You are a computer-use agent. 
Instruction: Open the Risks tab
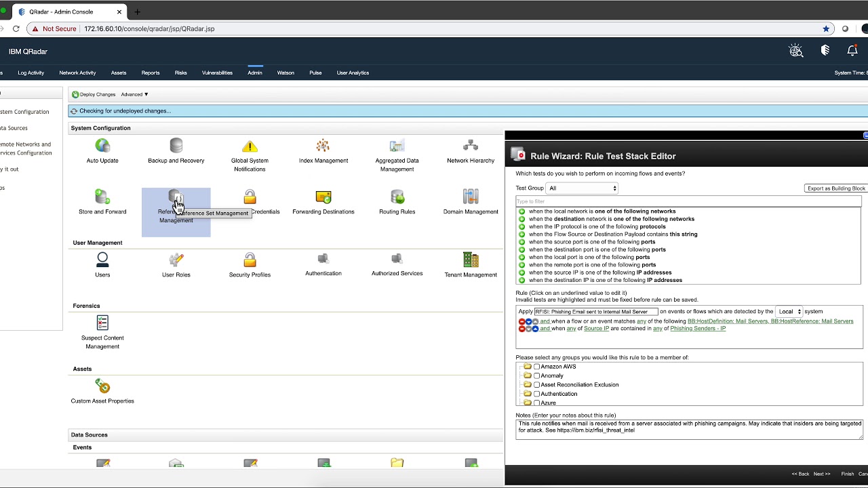[180, 73]
